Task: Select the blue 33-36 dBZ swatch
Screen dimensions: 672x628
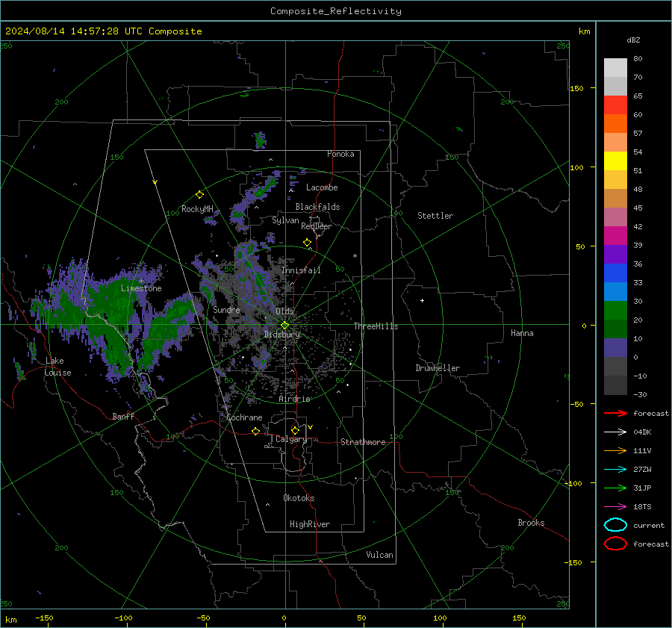Action: point(615,273)
